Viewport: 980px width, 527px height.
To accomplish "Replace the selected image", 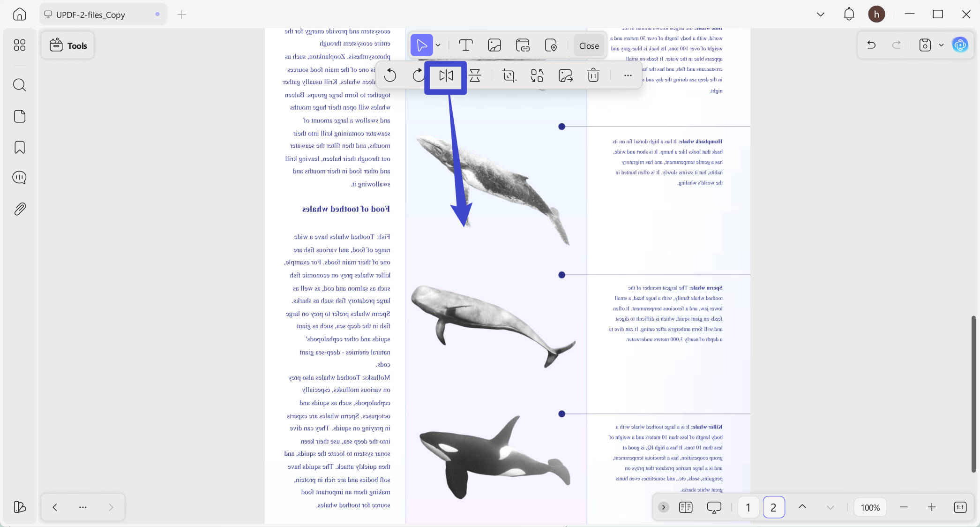I will click(537, 75).
